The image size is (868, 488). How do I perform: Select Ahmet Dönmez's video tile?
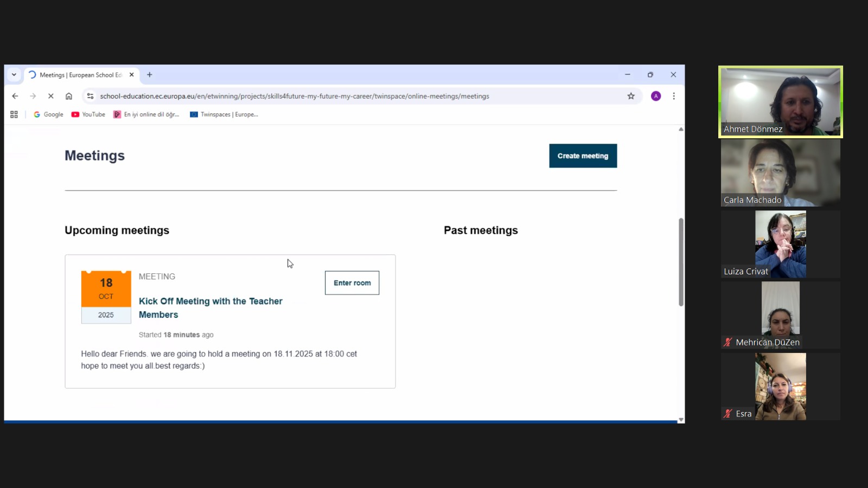pyautogui.click(x=781, y=102)
